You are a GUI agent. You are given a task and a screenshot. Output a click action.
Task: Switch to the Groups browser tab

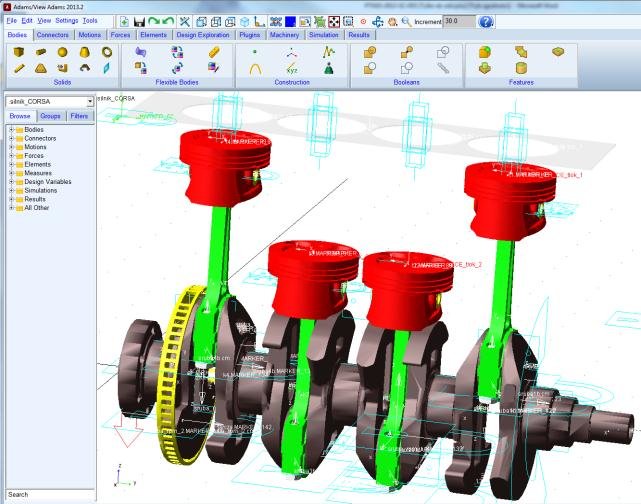click(x=50, y=116)
